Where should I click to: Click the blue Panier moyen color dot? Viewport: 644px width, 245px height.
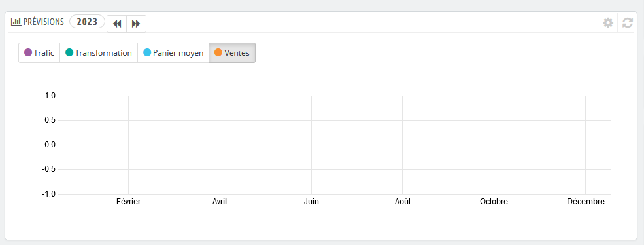coord(147,52)
